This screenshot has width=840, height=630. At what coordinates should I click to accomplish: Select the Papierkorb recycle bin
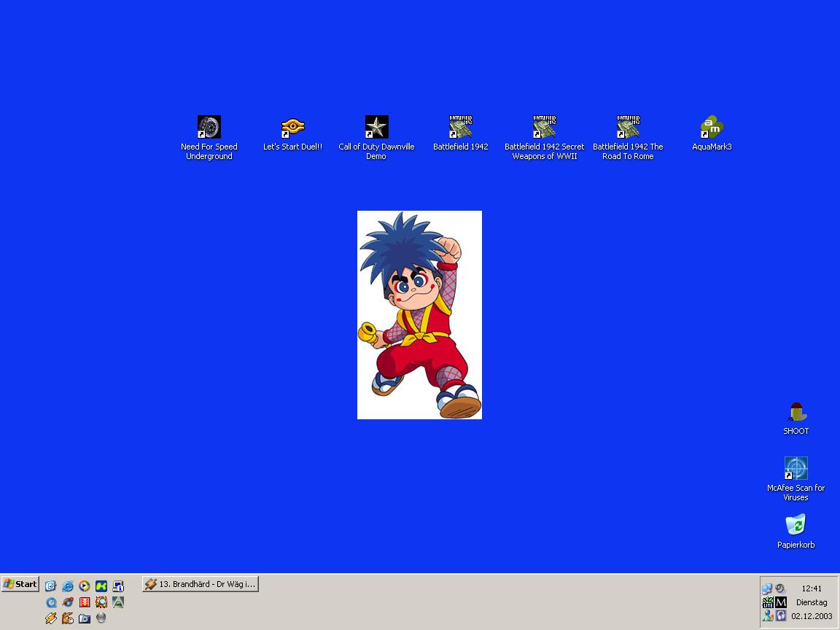(796, 532)
